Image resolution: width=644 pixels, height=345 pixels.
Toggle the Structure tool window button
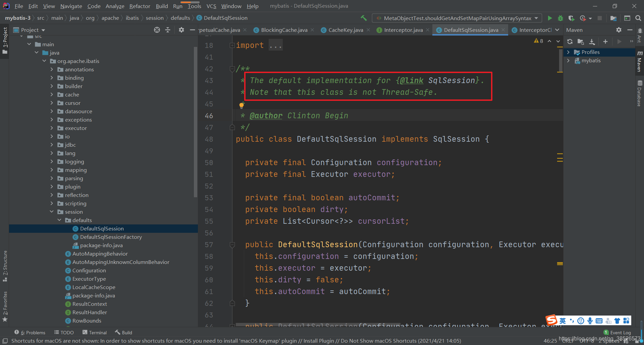pos(5,266)
